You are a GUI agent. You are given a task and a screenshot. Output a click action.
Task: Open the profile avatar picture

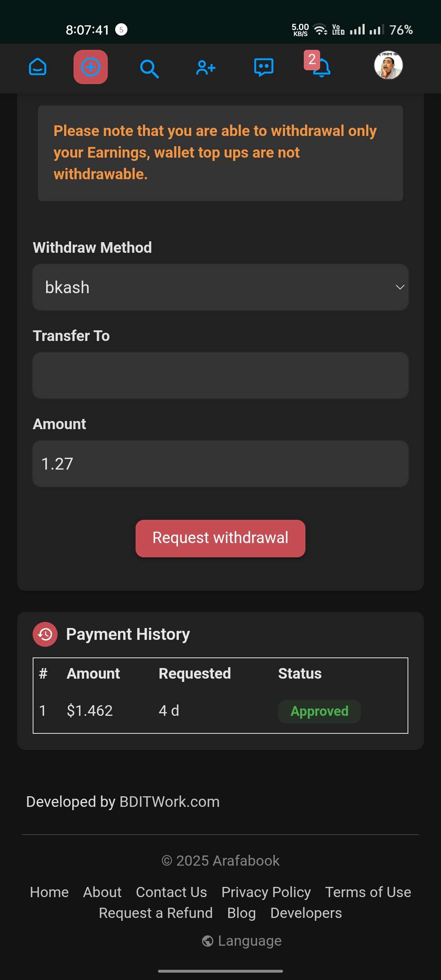click(388, 65)
